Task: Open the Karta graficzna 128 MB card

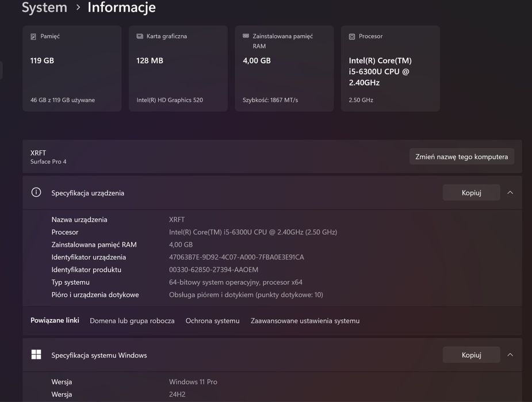Action: (178, 68)
